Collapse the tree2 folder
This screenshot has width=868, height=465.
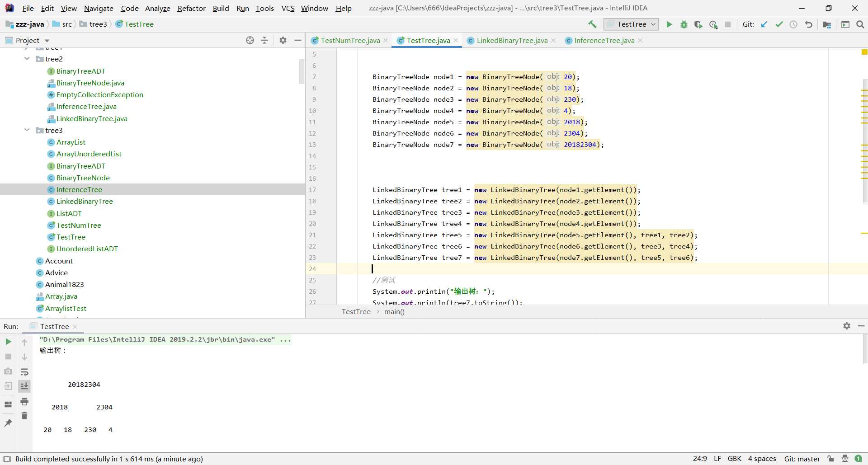pyautogui.click(x=27, y=59)
